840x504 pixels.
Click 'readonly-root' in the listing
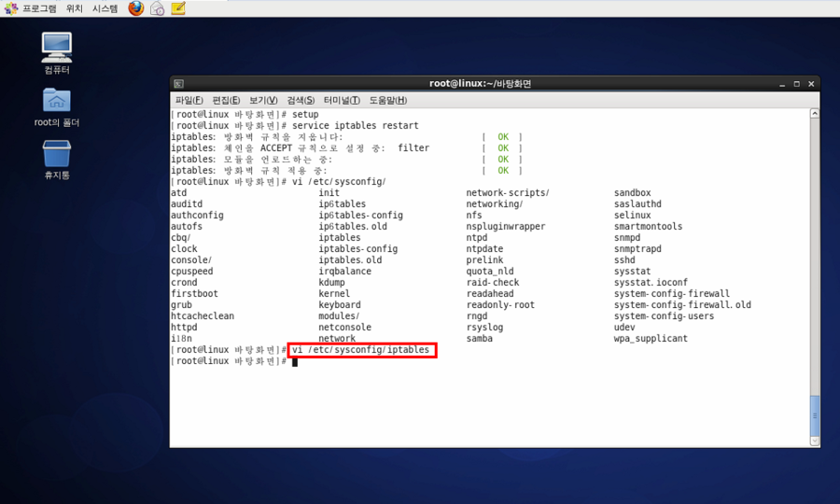pyautogui.click(x=500, y=305)
